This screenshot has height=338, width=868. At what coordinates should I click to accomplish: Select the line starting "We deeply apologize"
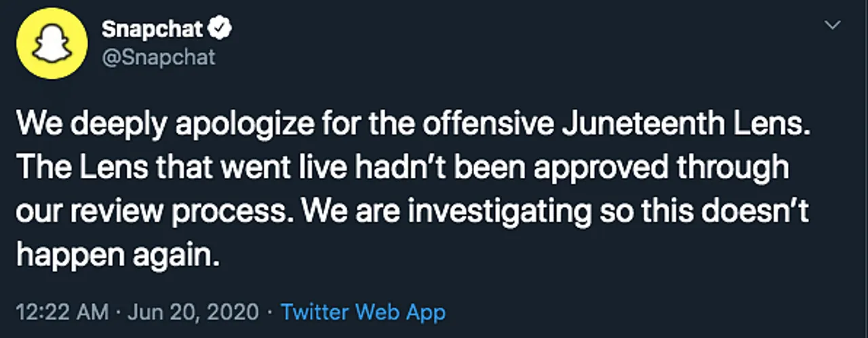414,124
